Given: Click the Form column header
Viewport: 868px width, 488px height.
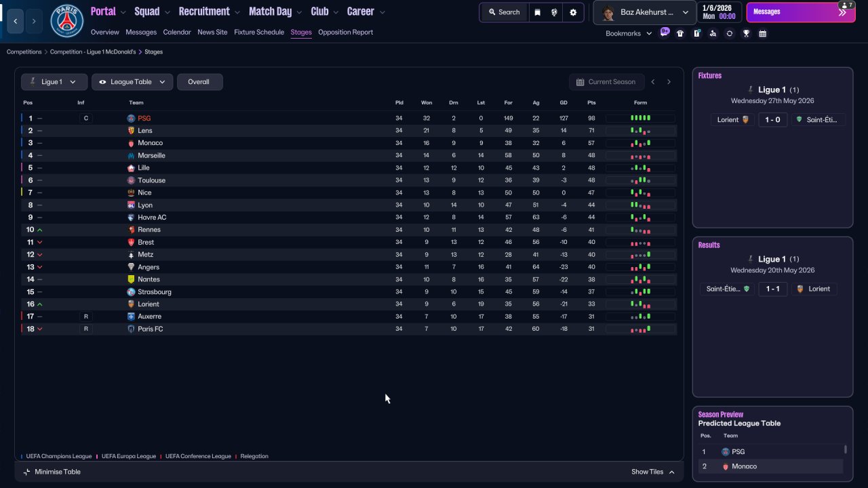Looking at the screenshot, I should (x=641, y=103).
